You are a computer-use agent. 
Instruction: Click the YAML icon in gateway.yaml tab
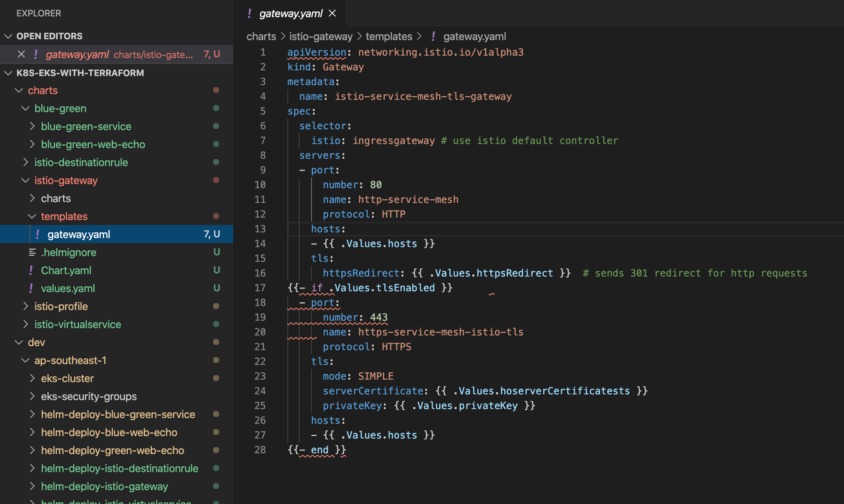click(x=249, y=13)
